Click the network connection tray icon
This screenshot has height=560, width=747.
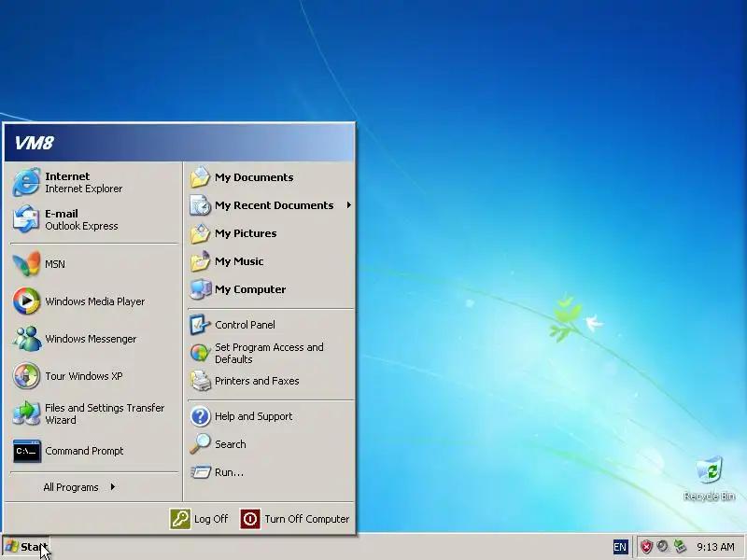tap(680, 547)
